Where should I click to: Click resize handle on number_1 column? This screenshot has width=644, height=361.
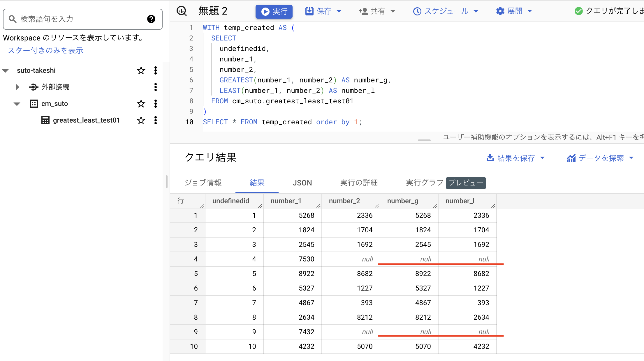pos(319,206)
